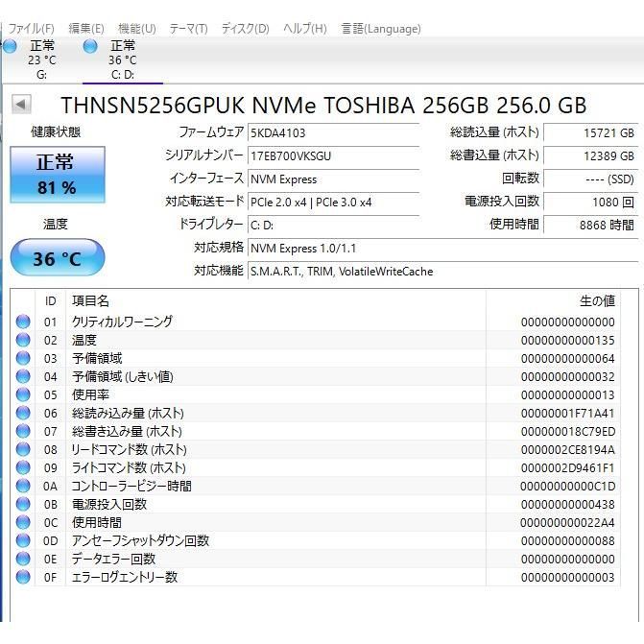This screenshot has height=644, width=644.
Task: Click the 36 °C temperature button
Action: click(x=57, y=257)
